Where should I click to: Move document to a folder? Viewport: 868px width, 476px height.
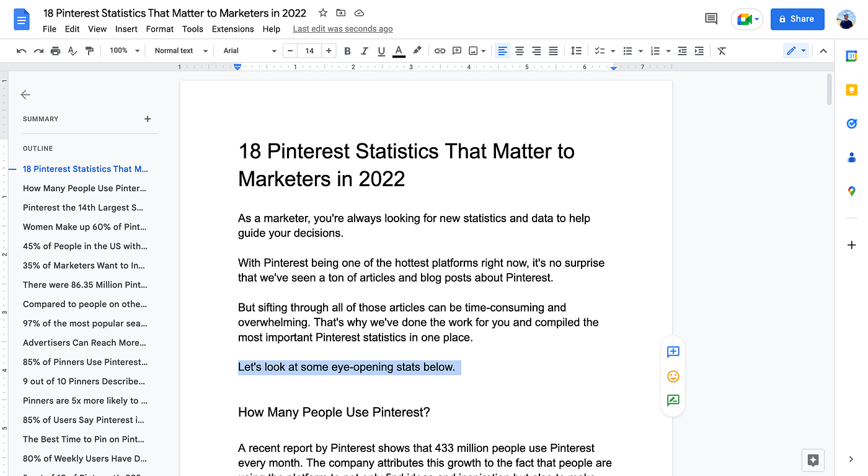click(341, 12)
